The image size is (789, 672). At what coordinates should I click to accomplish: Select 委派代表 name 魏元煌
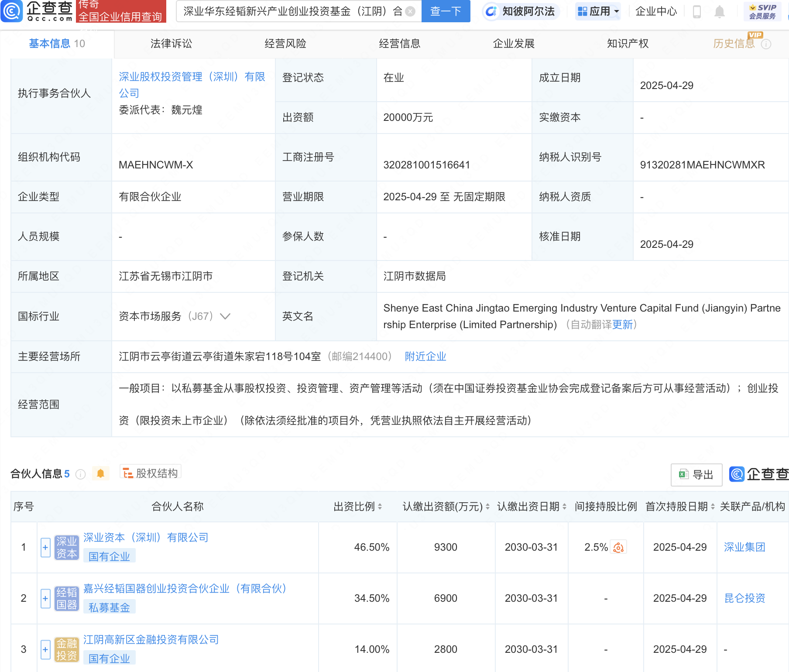(187, 110)
